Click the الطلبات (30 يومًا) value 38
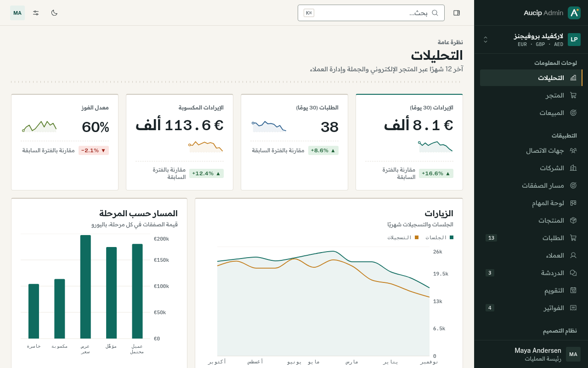The image size is (588, 368). pyautogui.click(x=329, y=127)
